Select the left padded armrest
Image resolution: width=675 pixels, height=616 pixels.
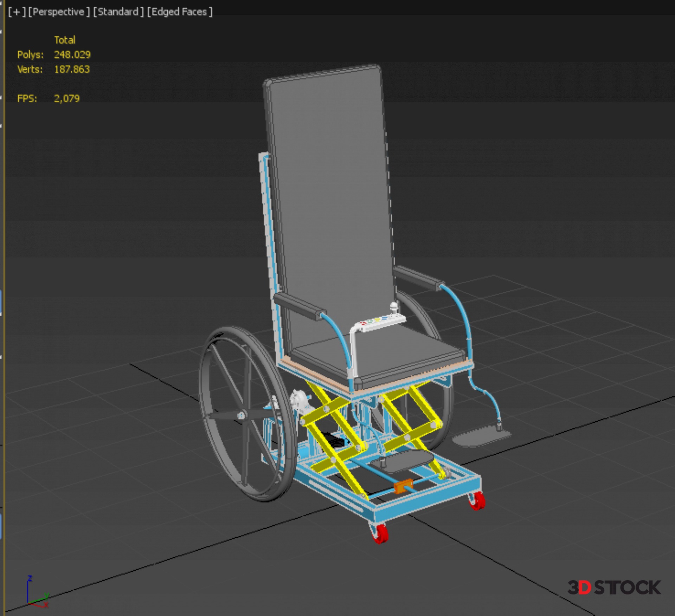299,305
